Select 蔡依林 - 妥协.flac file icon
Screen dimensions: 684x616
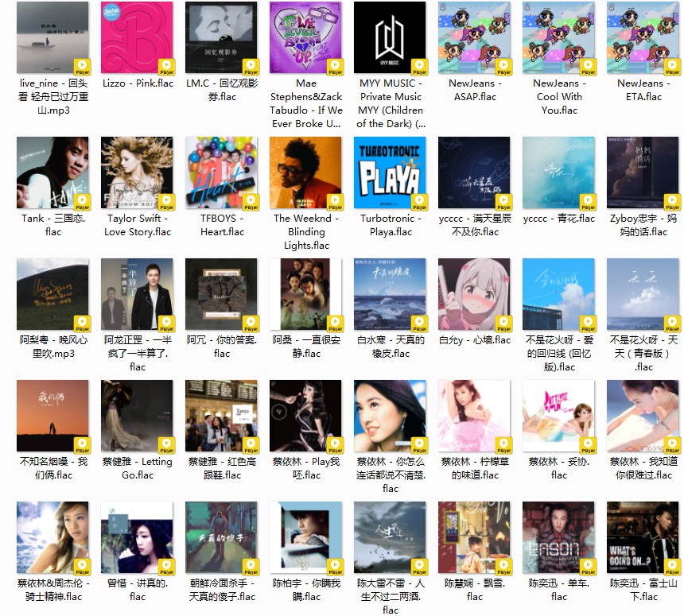point(558,416)
